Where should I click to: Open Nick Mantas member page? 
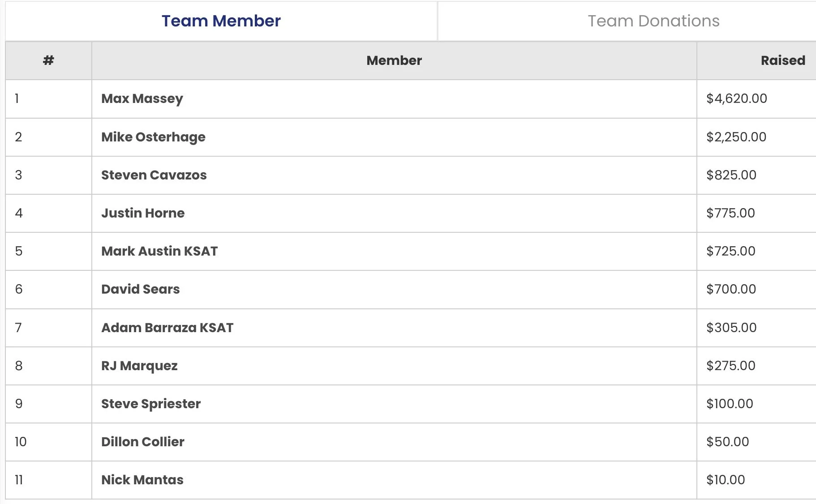[142, 480]
